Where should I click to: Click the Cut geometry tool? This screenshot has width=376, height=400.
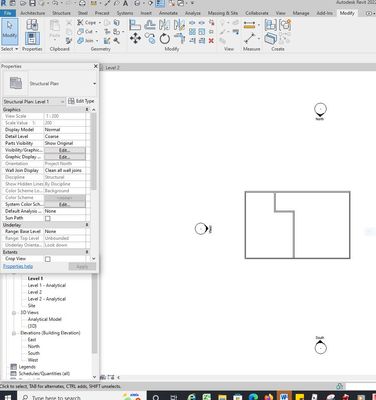tap(85, 32)
